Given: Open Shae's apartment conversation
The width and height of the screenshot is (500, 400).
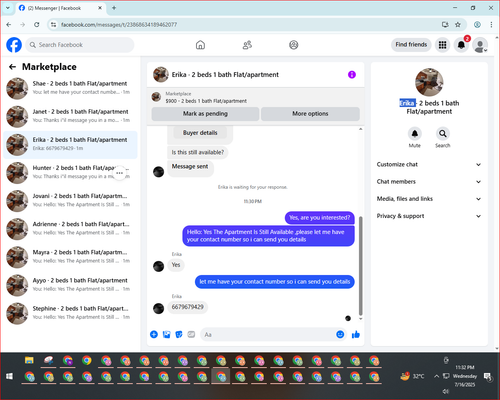Looking at the screenshot, I should point(70,88).
